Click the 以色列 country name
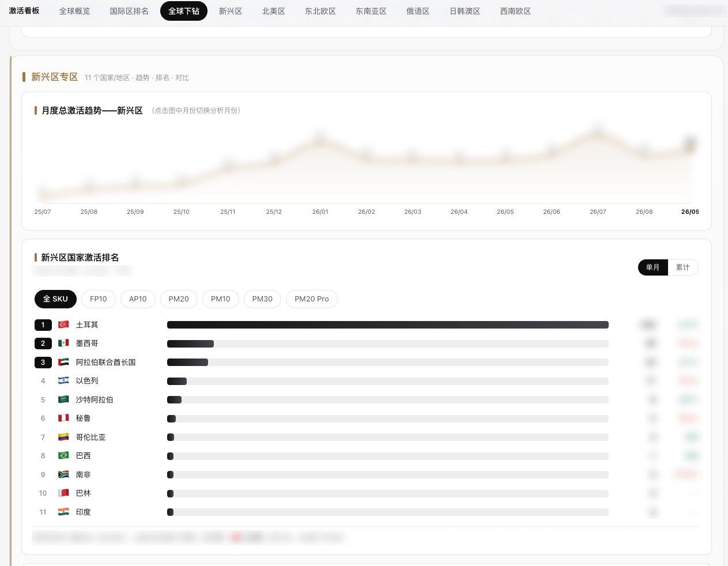The height and width of the screenshot is (566, 728). (x=87, y=380)
